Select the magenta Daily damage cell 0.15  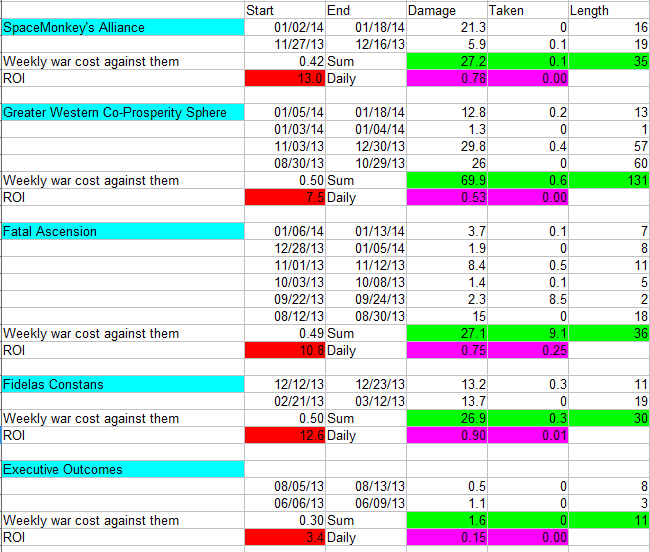click(x=447, y=537)
